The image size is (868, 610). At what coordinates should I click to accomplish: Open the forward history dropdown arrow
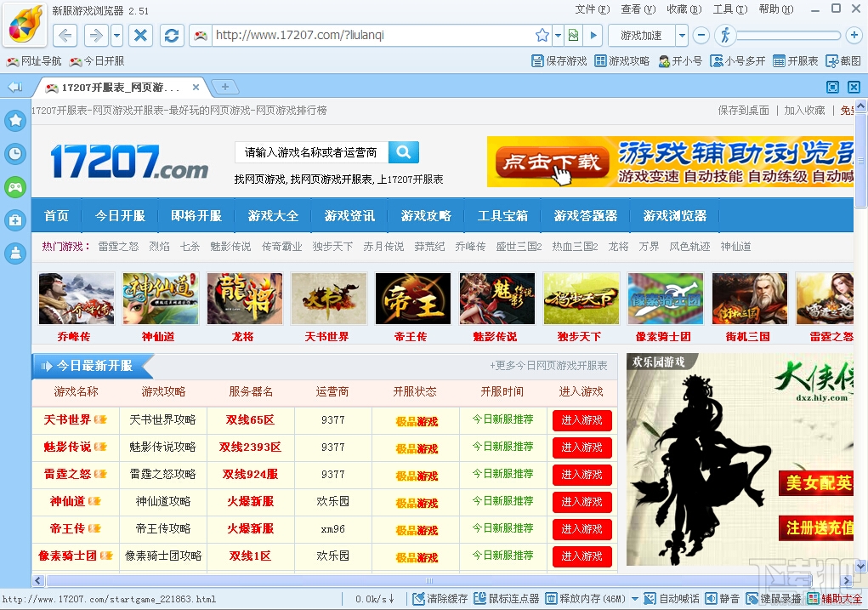click(116, 36)
